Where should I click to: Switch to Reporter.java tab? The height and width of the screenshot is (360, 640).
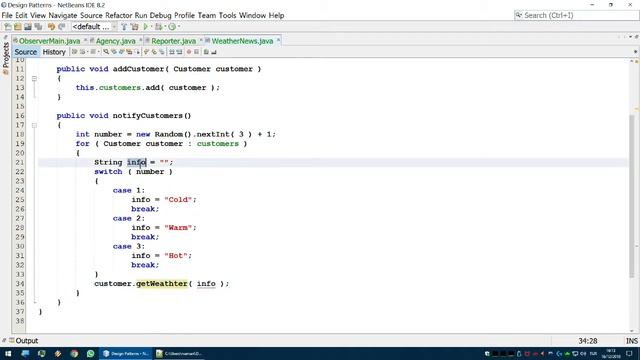(173, 41)
